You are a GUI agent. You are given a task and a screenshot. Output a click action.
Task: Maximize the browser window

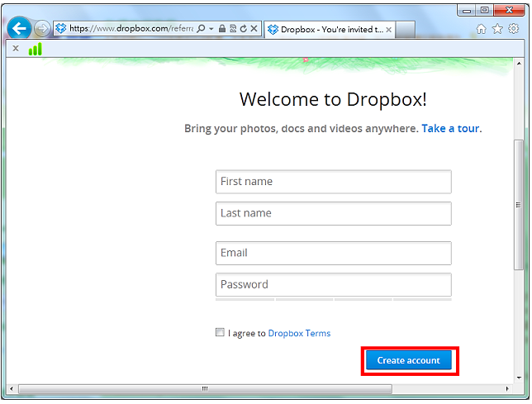(x=484, y=10)
